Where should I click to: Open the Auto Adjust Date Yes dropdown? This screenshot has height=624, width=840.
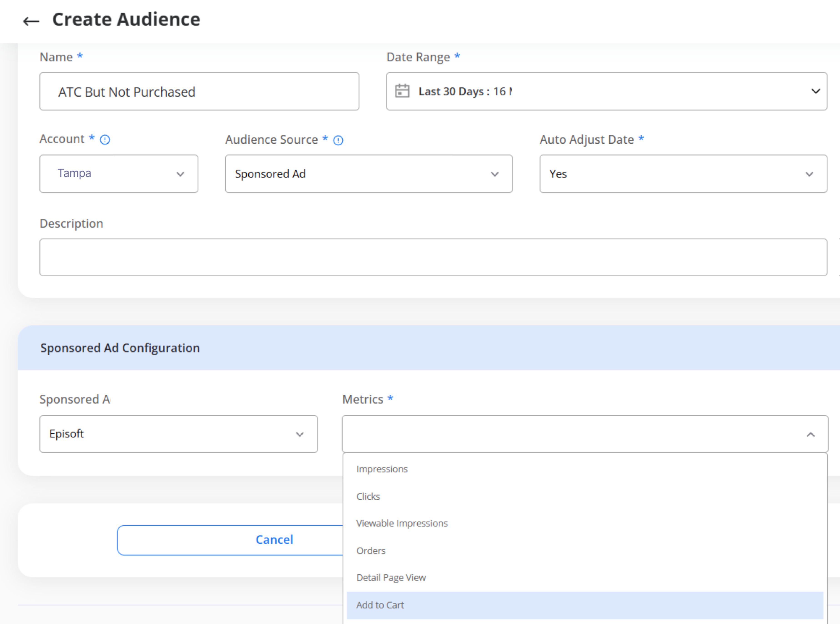point(683,174)
